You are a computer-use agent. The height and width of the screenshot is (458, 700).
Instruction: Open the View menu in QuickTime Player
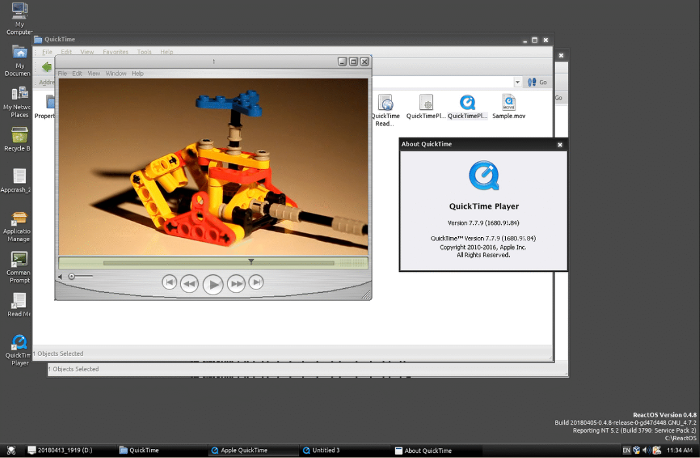[x=94, y=73]
